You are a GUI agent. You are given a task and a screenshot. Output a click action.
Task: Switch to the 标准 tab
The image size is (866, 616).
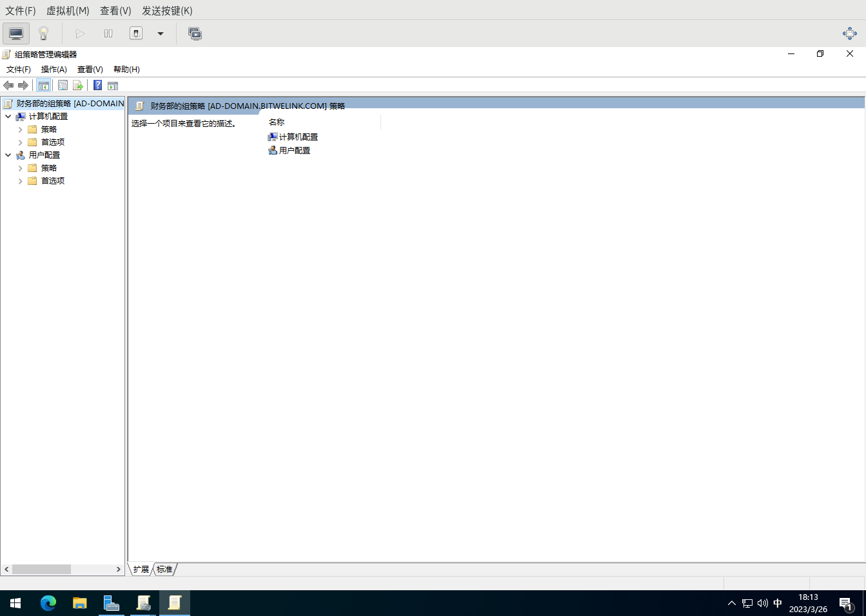tap(164, 570)
